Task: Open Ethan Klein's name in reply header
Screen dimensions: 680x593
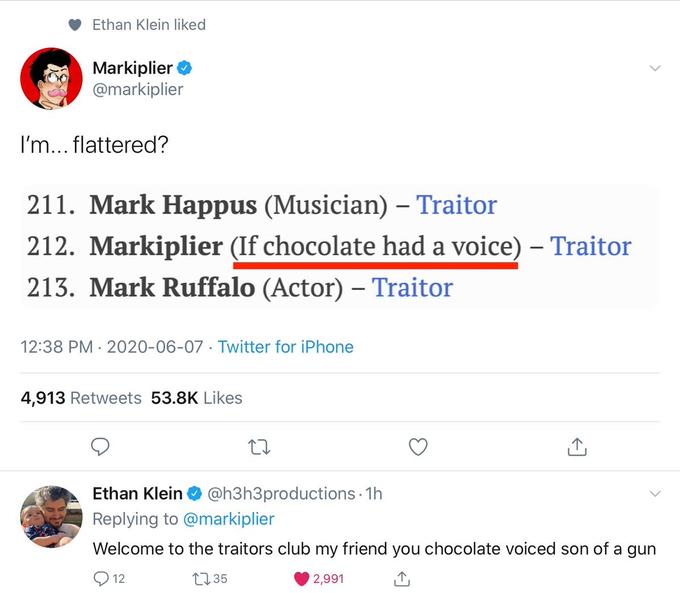Action: point(137,493)
